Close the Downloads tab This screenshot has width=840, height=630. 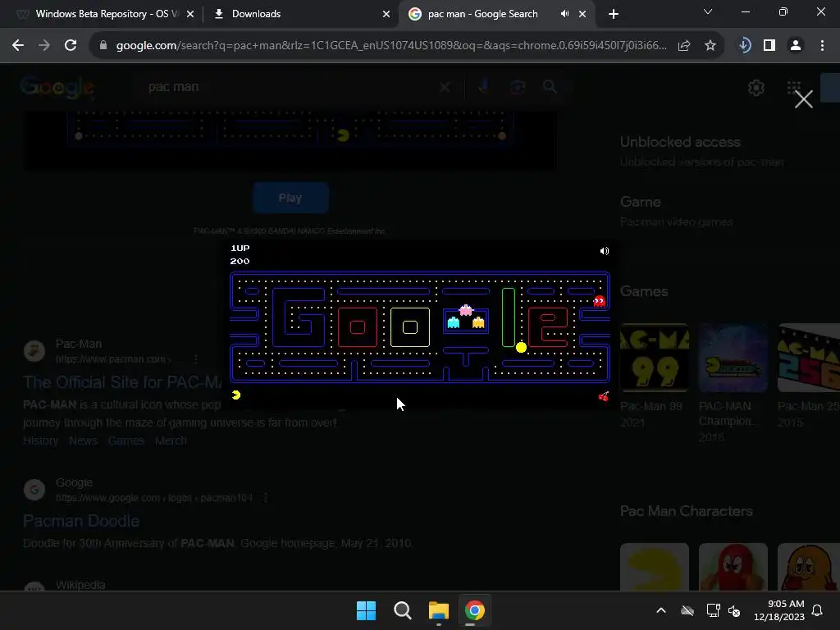pyautogui.click(x=386, y=14)
